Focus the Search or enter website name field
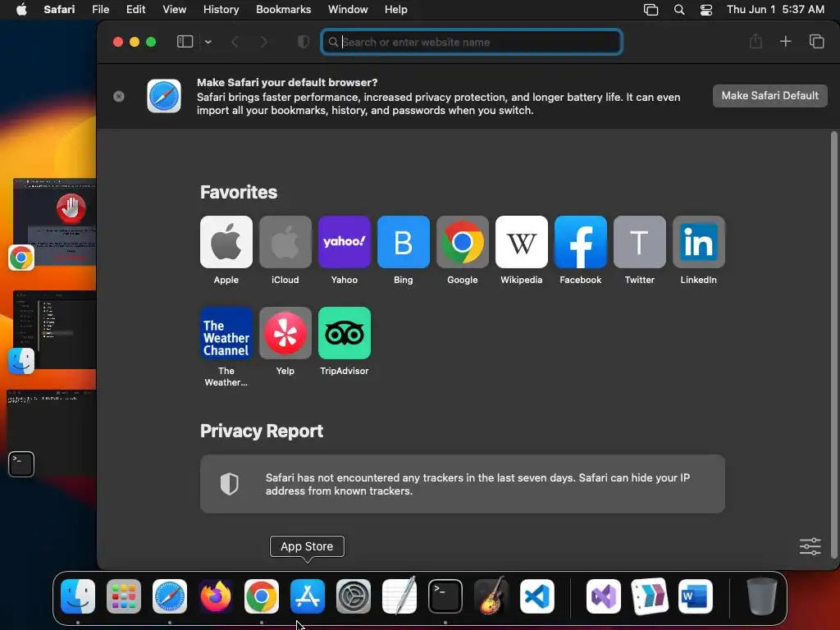The height and width of the screenshot is (630, 840). (x=472, y=42)
